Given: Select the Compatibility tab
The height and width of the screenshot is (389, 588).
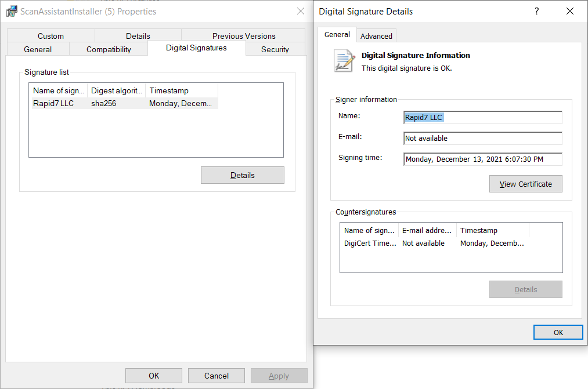Looking at the screenshot, I should click(x=109, y=49).
